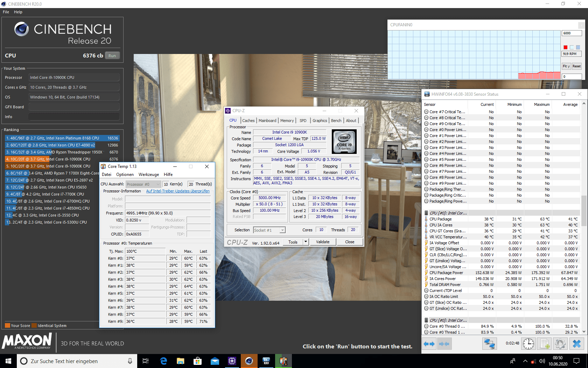Click the Cinebench logo sphere icon

(x=22, y=29)
